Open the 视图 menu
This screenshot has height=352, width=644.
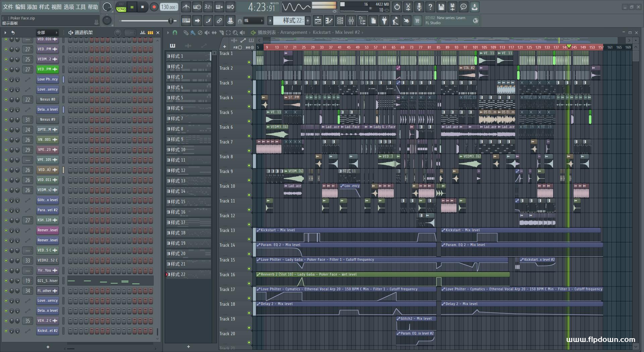pyautogui.click(x=56, y=7)
